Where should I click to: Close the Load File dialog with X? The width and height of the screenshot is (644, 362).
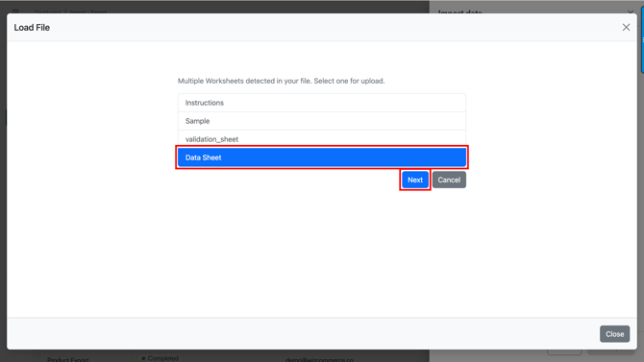click(x=626, y=28)
